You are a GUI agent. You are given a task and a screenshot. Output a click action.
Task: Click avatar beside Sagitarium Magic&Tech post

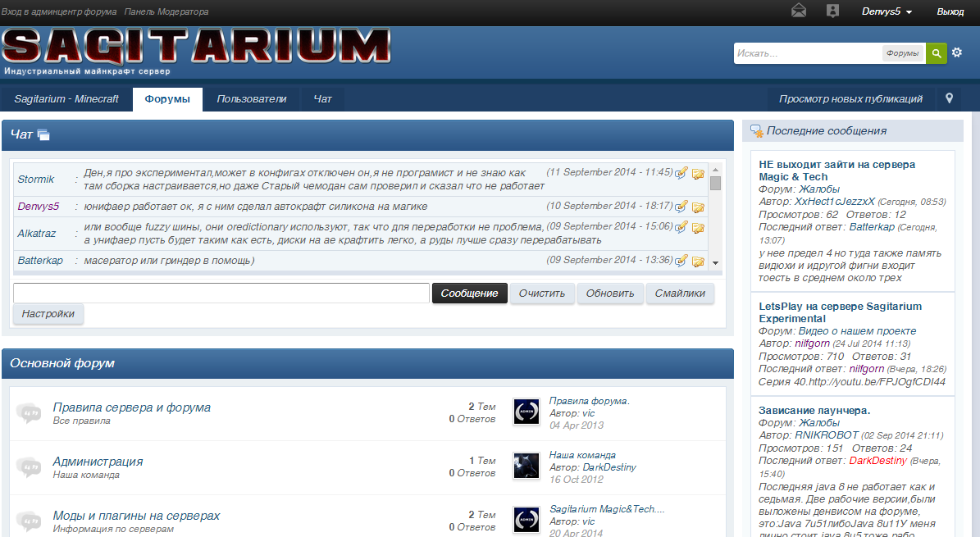(526, 520)
